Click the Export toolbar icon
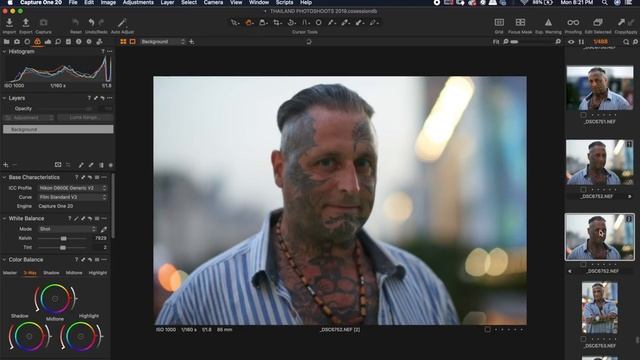Image resolution: width=640 pixels, height=360 pixels. pyautogui.click(x=25, y=23)
